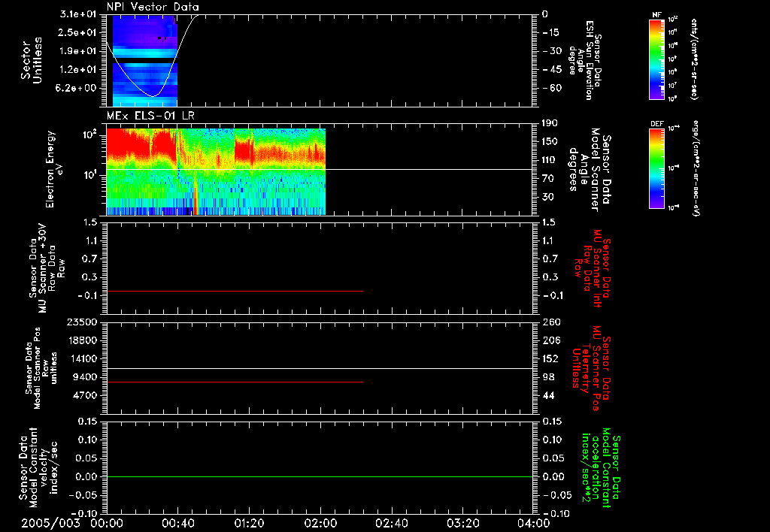The width and height of the screenshot is (770, 532).
Task: Select the 'Model Scanner Angle degrees' axis label
Action: coord(590,170)
